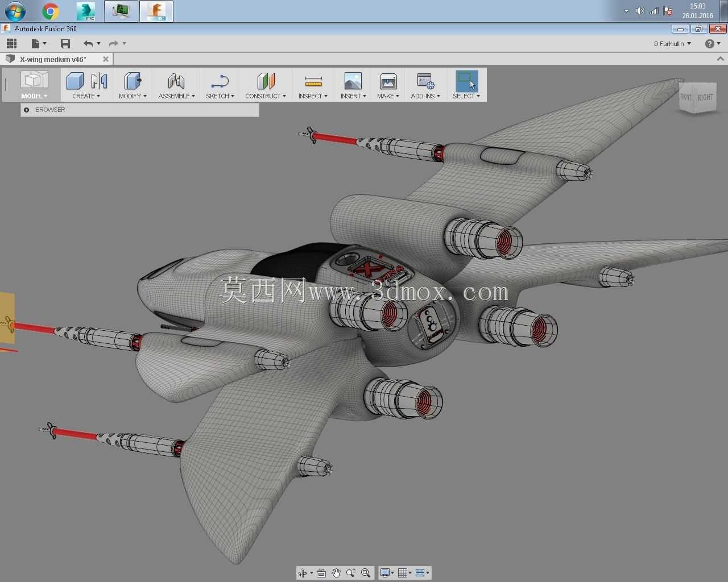This screenshot has height=582, width=728.
Task: Open the undo history dropdown arrow
Action: tap(99, 43)
